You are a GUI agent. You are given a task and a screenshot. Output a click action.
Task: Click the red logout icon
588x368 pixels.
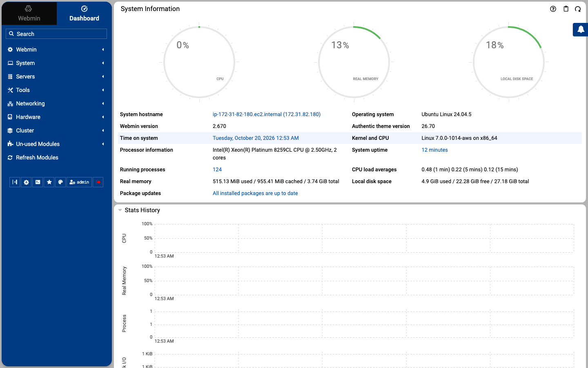point(98,182)
